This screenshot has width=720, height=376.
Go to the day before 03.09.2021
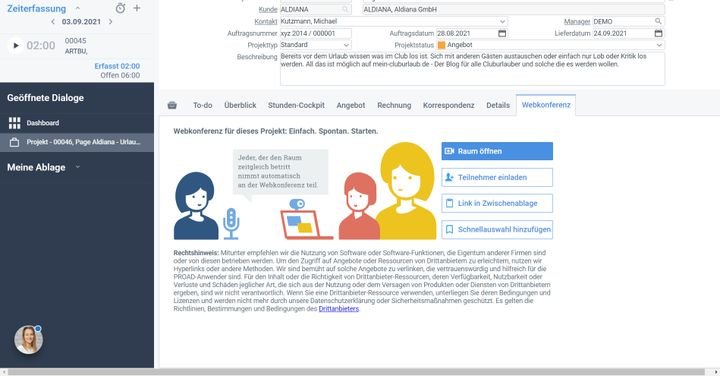point(53,22)
